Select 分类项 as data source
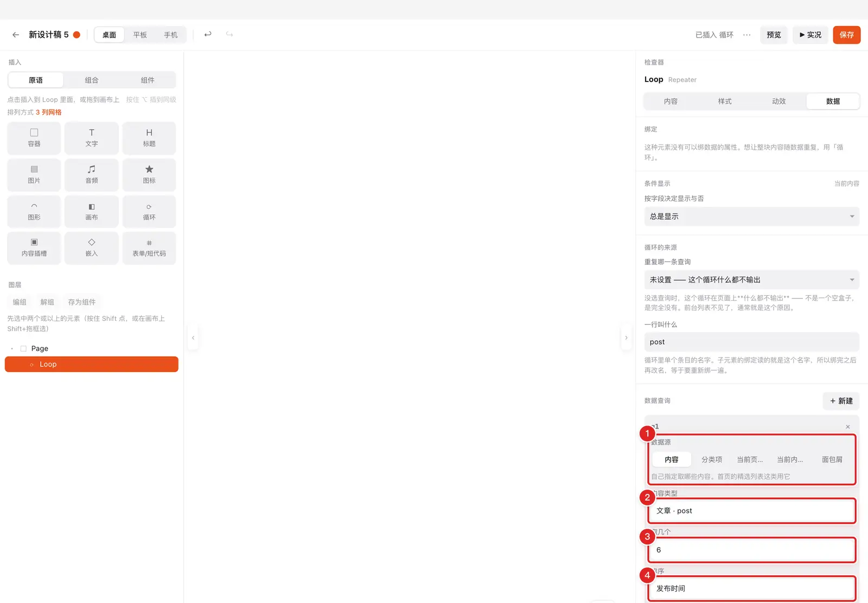868x603 pixels. click(712, 459)
